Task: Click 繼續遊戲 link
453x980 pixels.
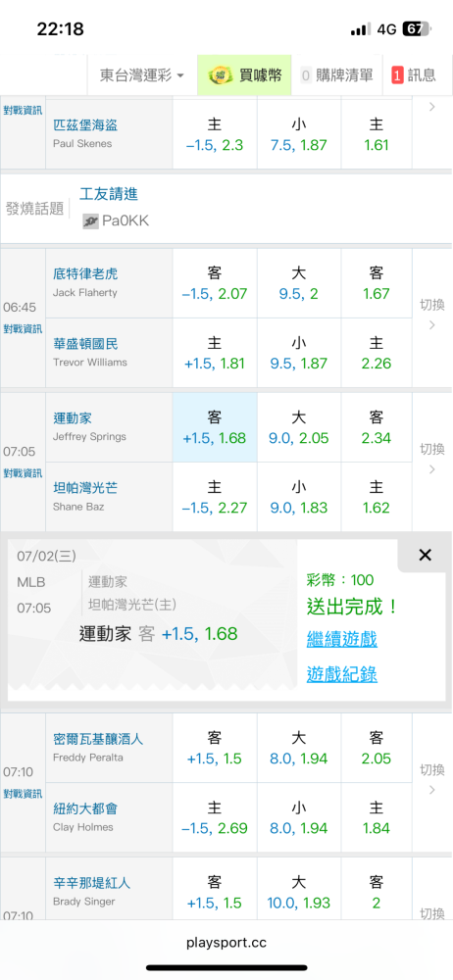Action: (x=341, y=639)
